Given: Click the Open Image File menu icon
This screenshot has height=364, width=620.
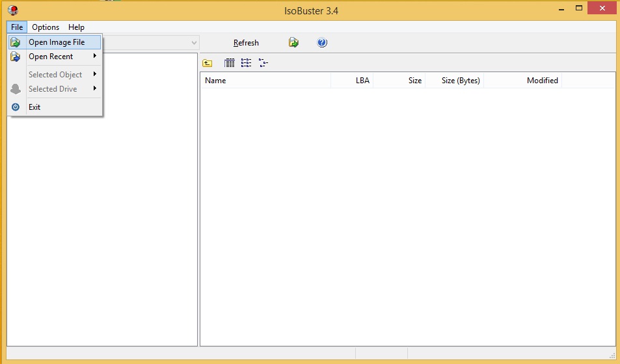Looking at the screenshot, I should (16, 42).
